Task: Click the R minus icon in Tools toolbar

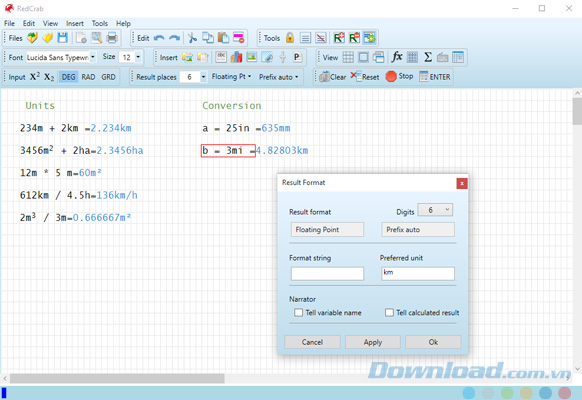Action: (x=354, y=37)
